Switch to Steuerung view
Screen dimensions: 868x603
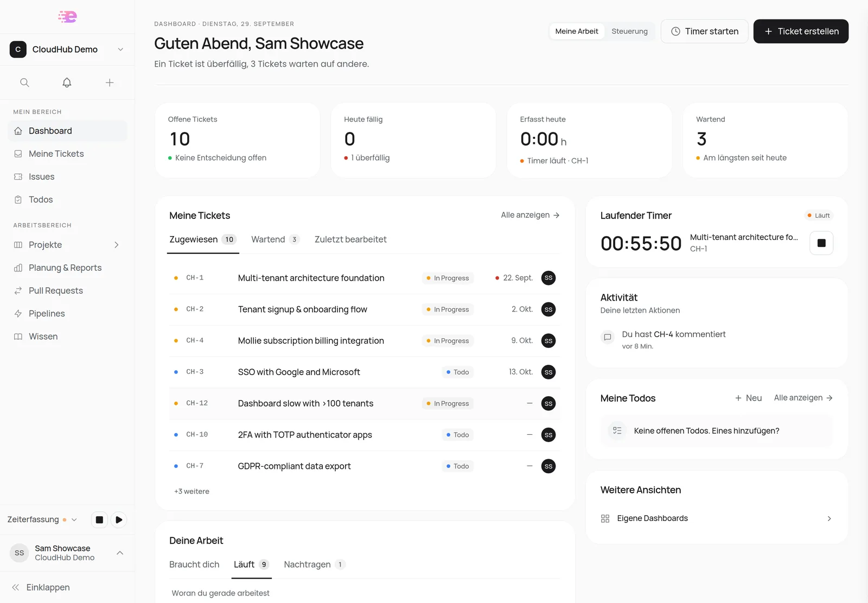click(x=629, y=31)
